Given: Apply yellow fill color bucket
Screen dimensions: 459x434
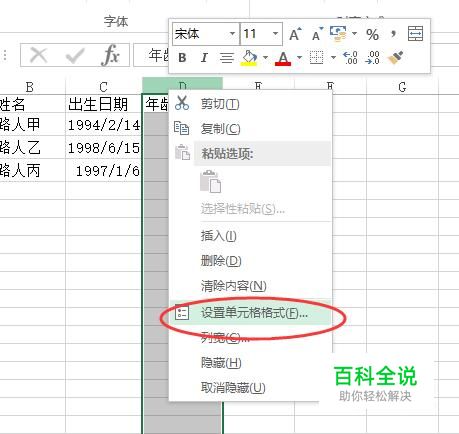Looking at the screenshot, I should tap(249, 58).
